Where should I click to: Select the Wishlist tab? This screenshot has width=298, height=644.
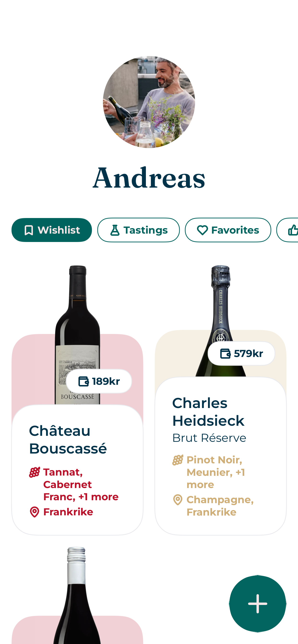(x=52, y=230)
